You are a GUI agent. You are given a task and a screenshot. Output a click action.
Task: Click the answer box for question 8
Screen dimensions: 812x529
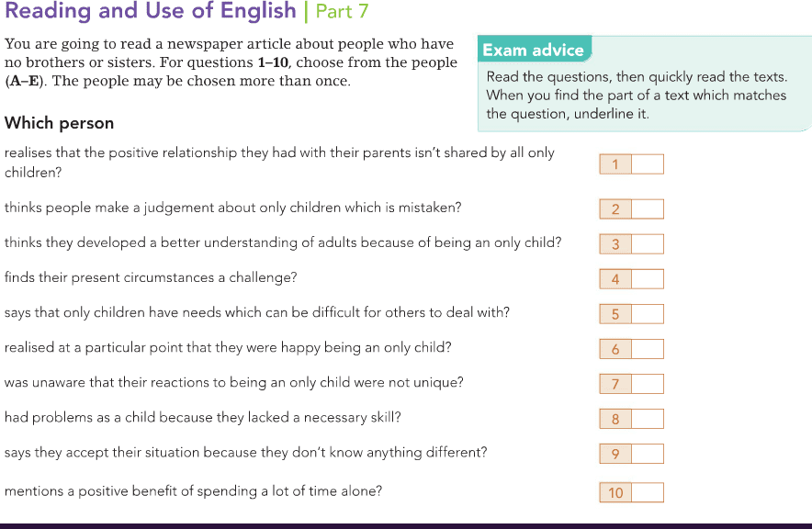(647, 419)
